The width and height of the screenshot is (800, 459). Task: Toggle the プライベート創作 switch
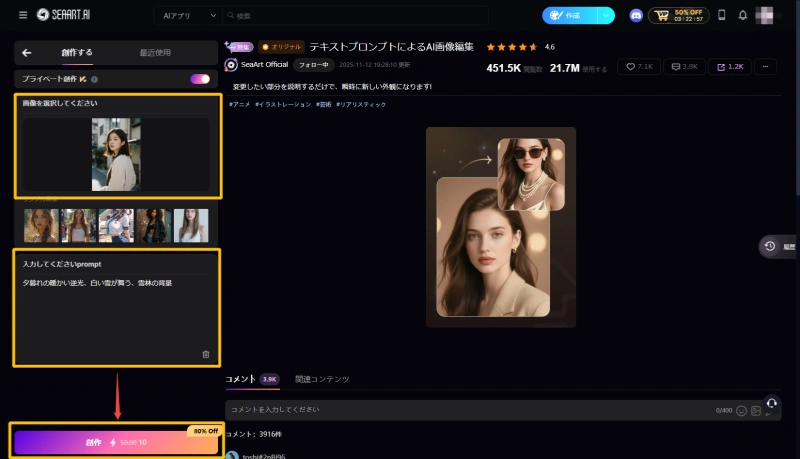coord(200,79)
